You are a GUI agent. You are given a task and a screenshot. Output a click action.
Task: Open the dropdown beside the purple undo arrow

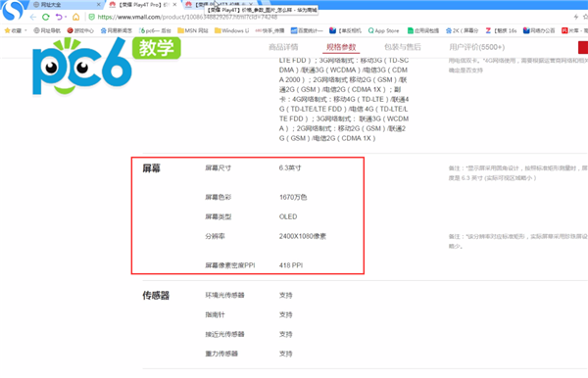66,17
